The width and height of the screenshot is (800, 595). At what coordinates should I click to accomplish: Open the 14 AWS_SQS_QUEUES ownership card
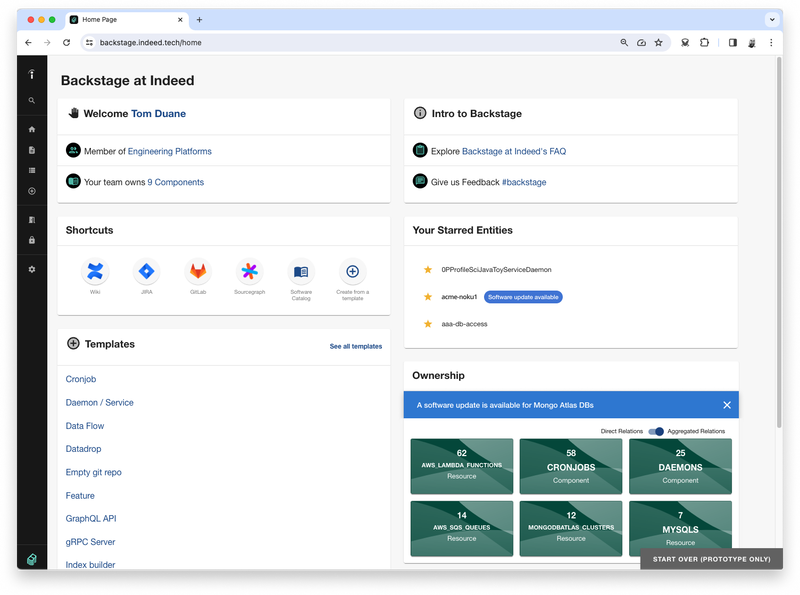pyautogui.click(x=462, y=528)
